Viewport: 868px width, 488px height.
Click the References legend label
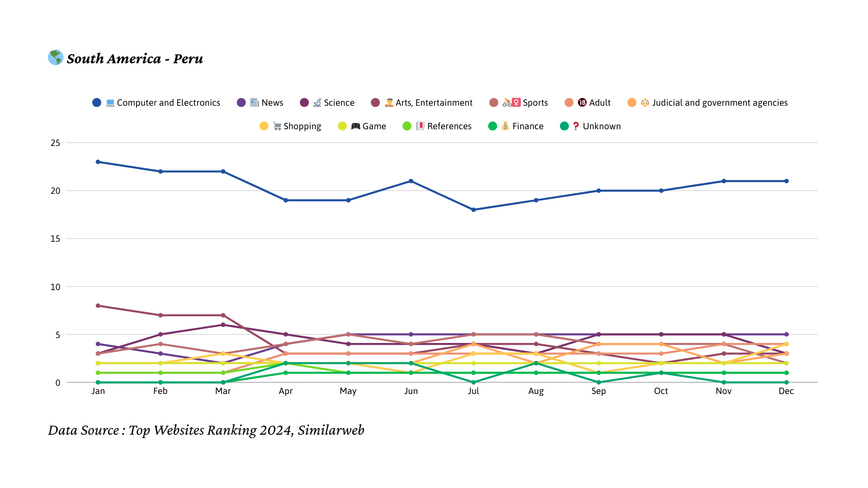449,127
